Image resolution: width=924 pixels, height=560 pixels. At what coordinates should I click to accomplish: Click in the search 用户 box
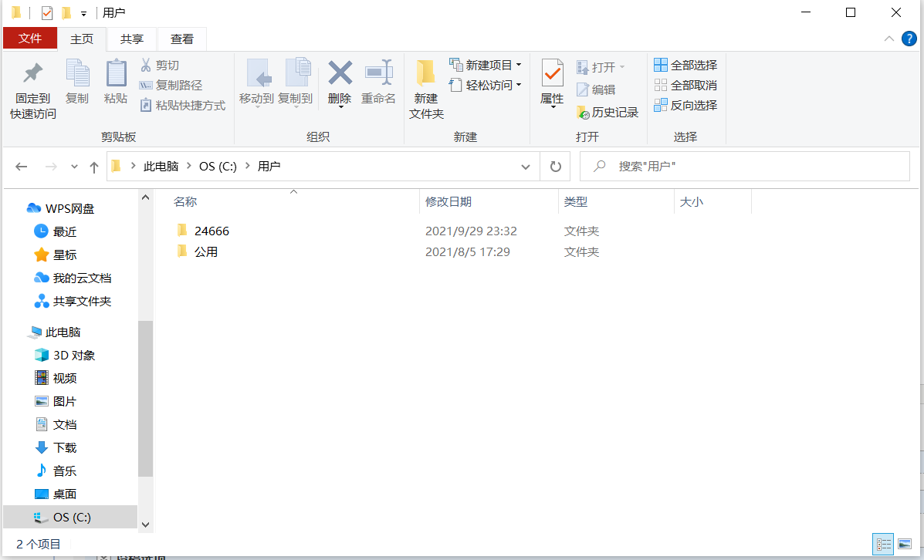coord(745,167)
